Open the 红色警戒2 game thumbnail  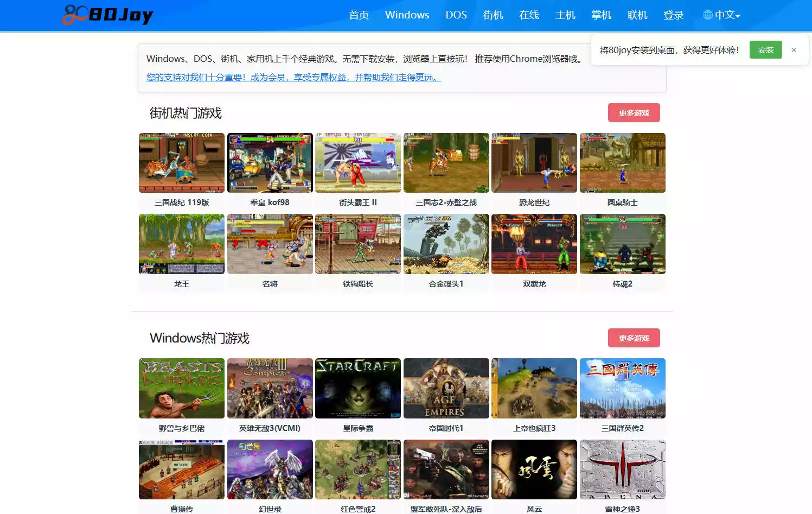(358, 469)
